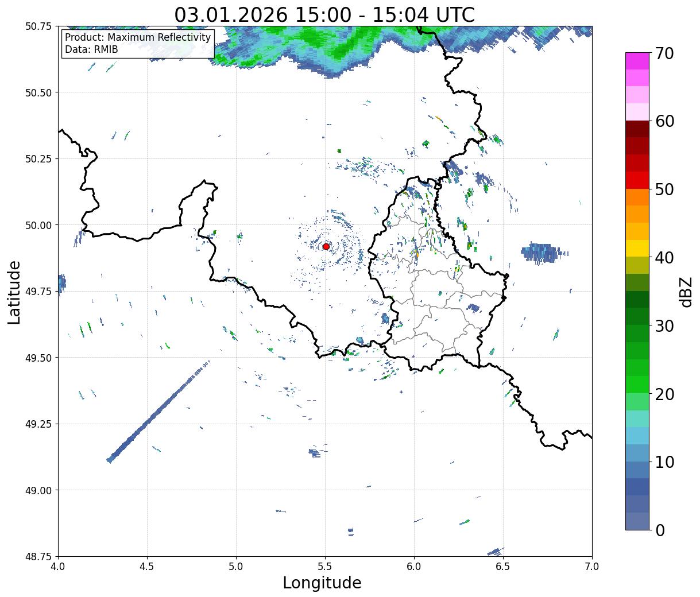Click the long diagonal blue echo streak
Viewport: 700px width, 597px height.
158,412
